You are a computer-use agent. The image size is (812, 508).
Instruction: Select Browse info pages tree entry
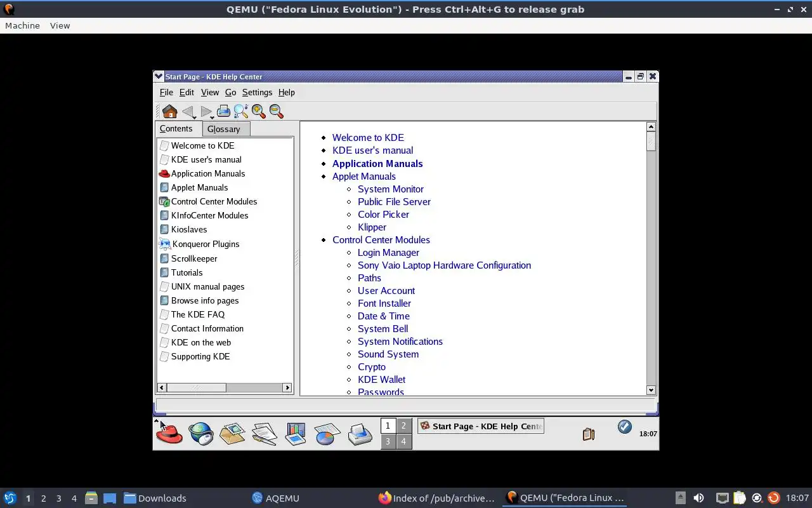tap(205, 300)
